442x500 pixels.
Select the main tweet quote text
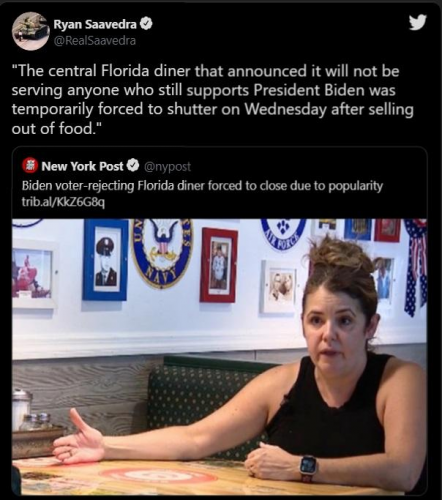pyautogui.click(x=212, y=100)
